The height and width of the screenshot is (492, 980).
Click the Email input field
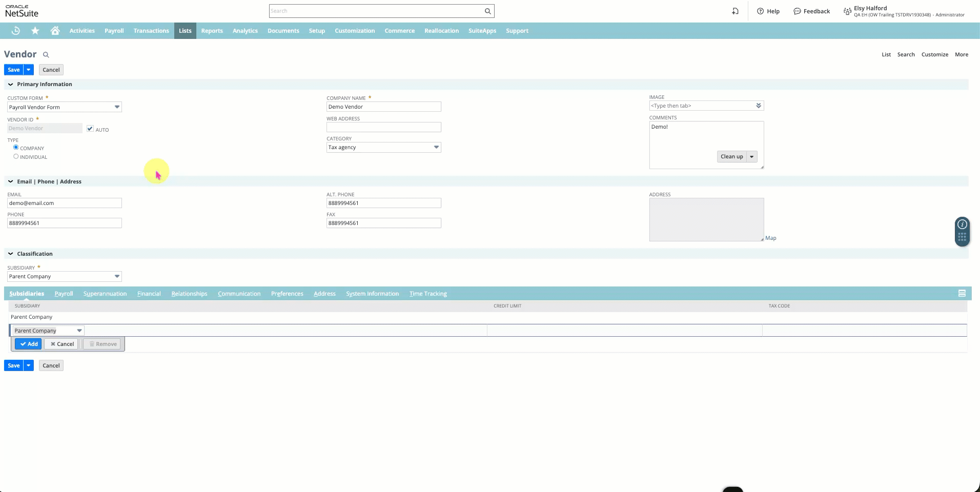(x=65, y=203)
